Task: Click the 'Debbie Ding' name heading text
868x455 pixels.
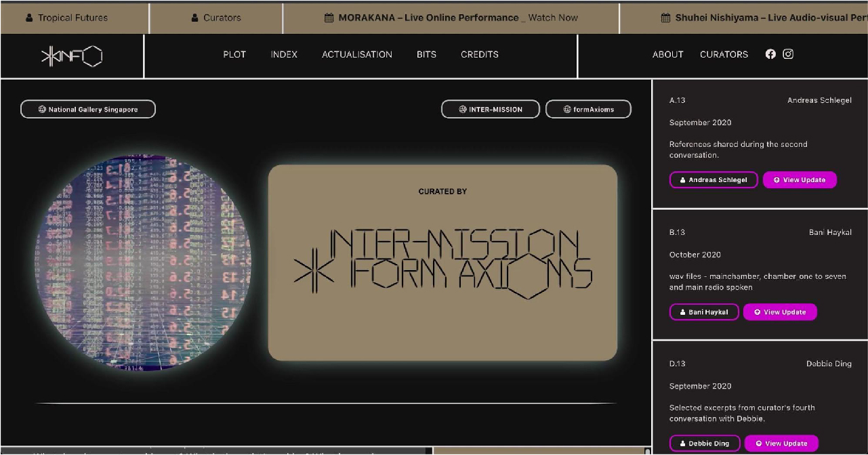Action: pyautogui.click(x=829, y=364)
